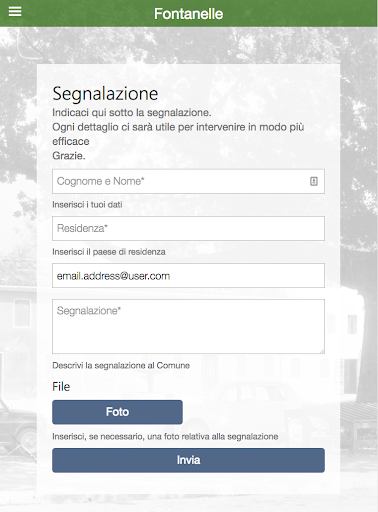Click the Segnalazione page heading
This screenshot has height=512, width=378.
click(x=105, y=94)
